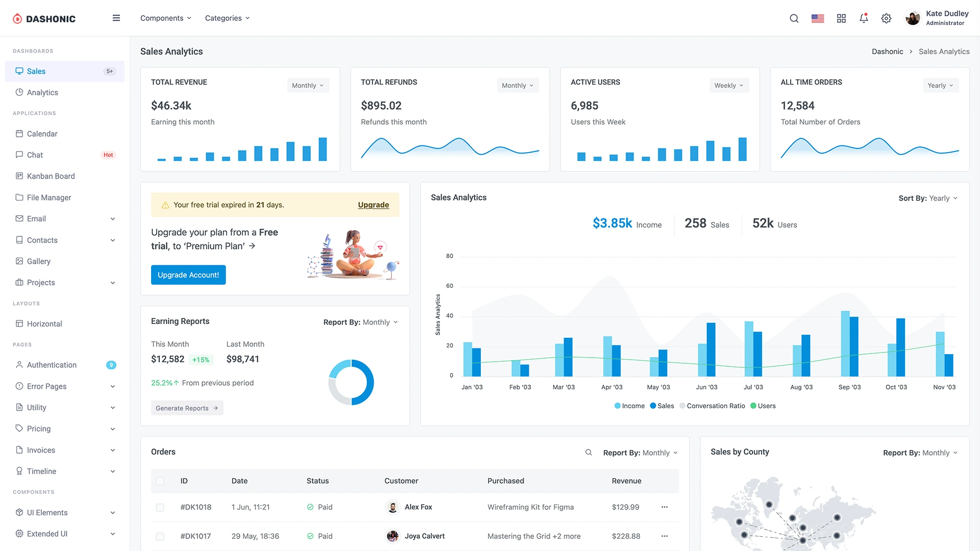This screenshot has width=980, height=551.
Task: Open the File Manager sidebar item
Action: [50, 197]
